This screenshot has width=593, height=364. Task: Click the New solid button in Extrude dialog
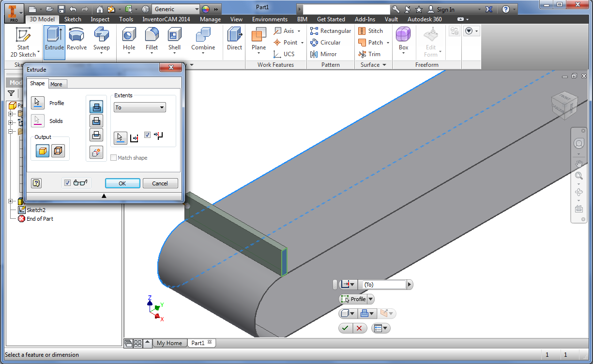tap(96, 152)
